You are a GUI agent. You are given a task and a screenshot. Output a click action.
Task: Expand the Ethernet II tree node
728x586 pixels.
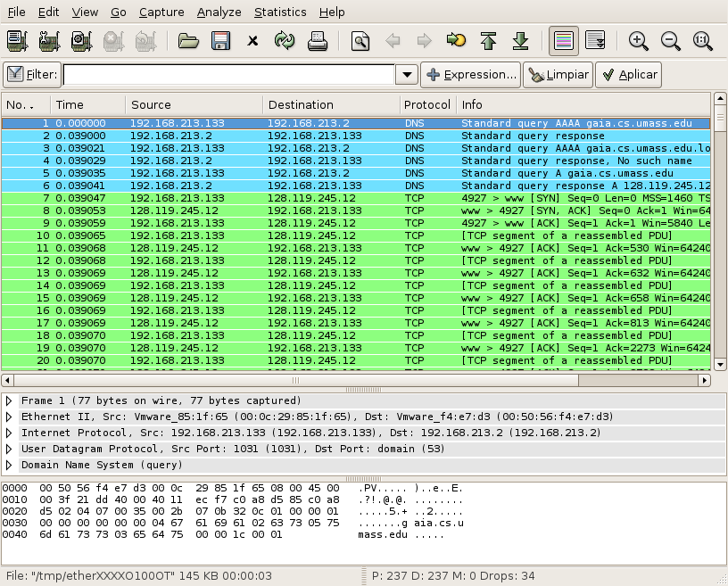point(9,417)
